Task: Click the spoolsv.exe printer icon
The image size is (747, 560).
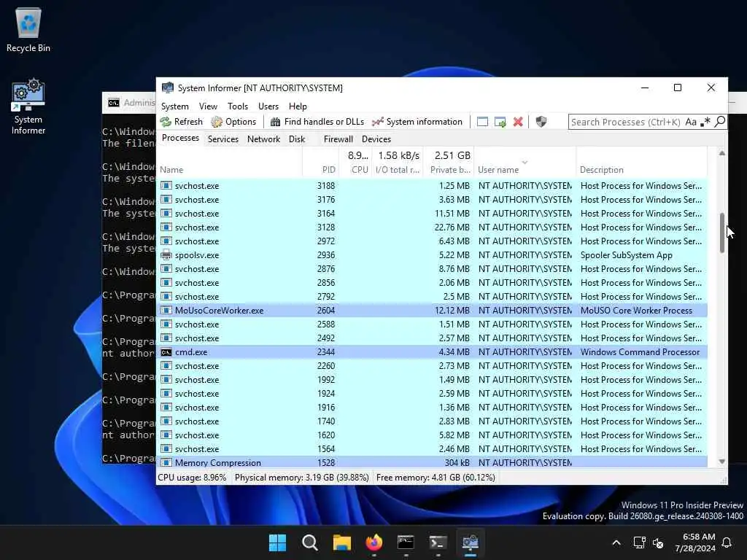Action: tap(166, 254)
